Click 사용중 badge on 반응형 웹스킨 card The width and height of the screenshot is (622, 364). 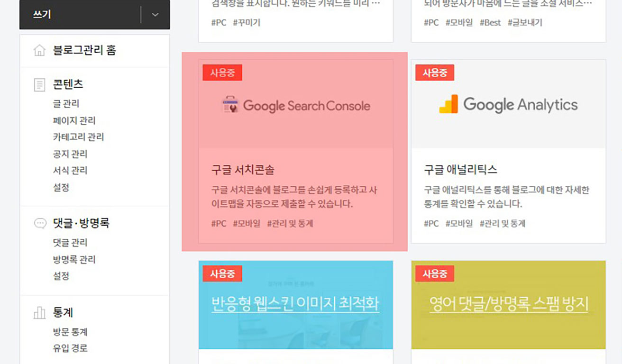coord(222,273)
